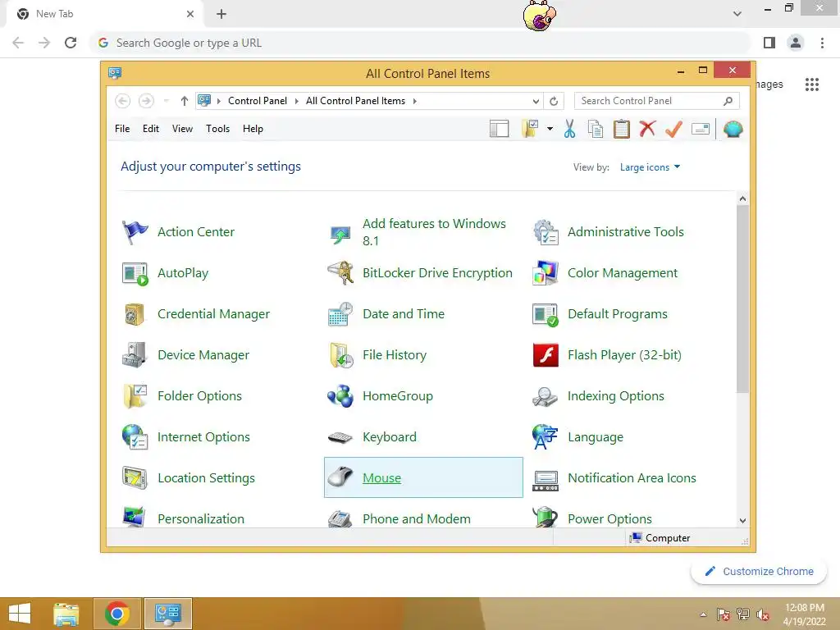Click the Chrome address bar
840x630 pixels.
pyautogui.click(x=421, y=43)
